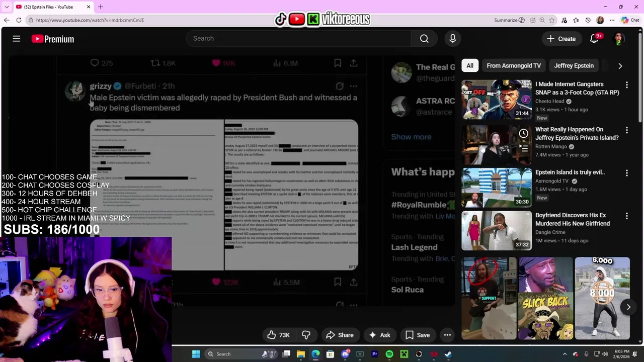Image resolution: width=644 pixels, height=362 pixels.
Task: Select From Asmongold TV chip
Action: pyautogui.click(x=513, y=65)
